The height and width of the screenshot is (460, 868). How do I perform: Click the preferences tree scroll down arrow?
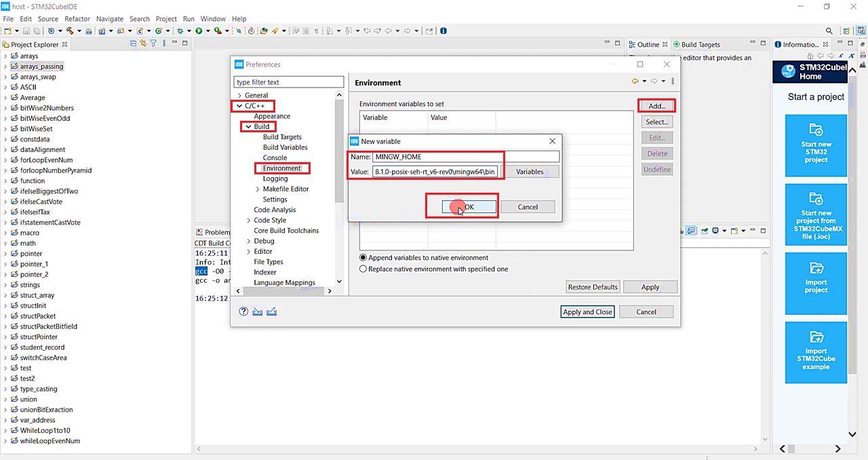[x=339, y=282]
